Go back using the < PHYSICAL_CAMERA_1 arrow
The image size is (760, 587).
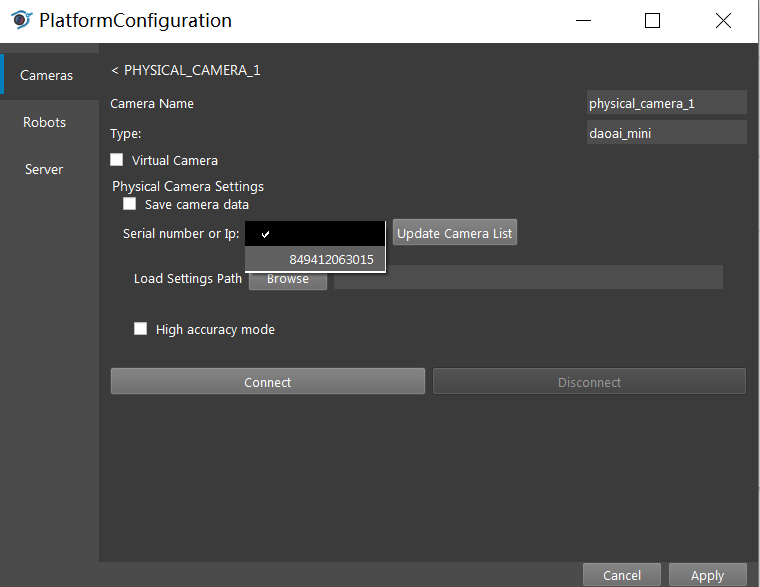click(x=115, y=71)
